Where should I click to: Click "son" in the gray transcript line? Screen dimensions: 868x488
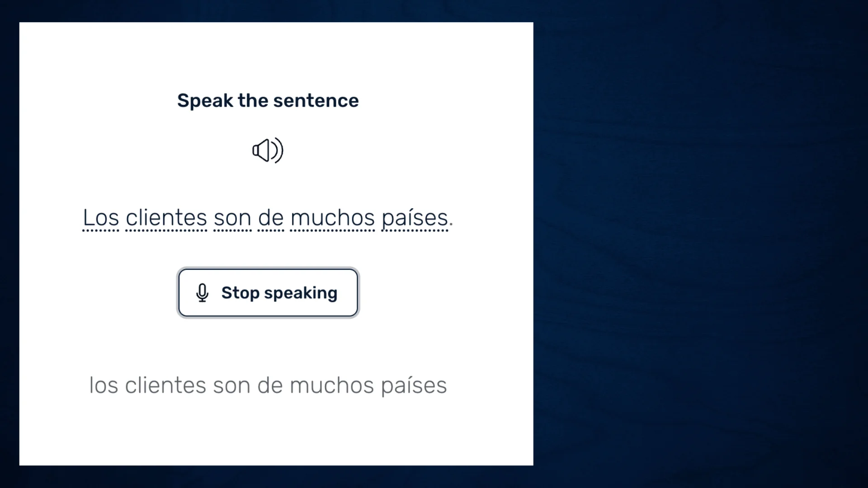coord(231,385)
